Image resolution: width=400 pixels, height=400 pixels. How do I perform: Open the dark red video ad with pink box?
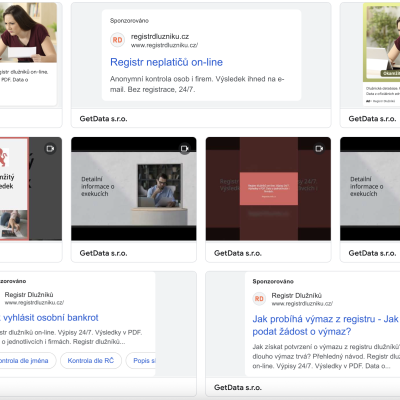[x=268, y=189]
